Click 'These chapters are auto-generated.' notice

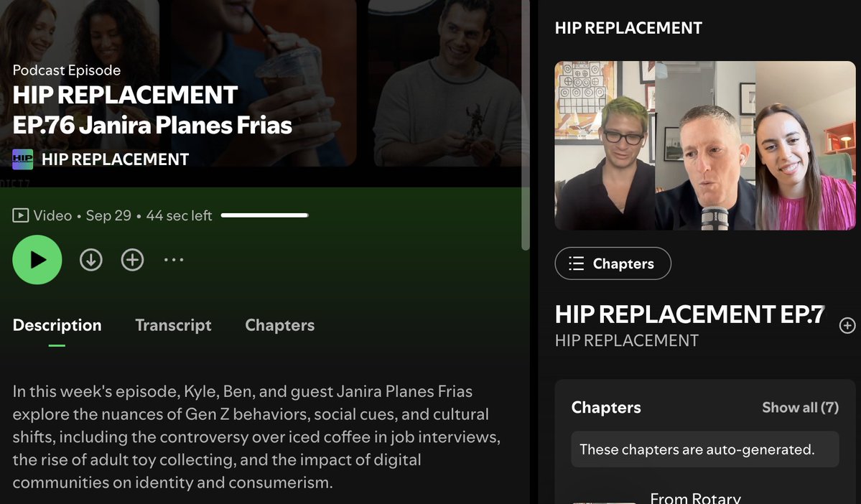click(x=705, y=449)
